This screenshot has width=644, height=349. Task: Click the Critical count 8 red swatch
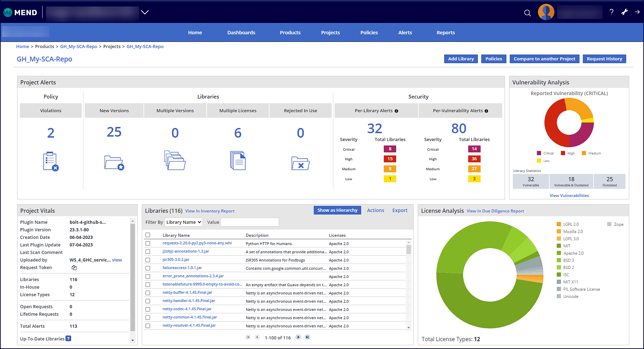tap(390, 149)
